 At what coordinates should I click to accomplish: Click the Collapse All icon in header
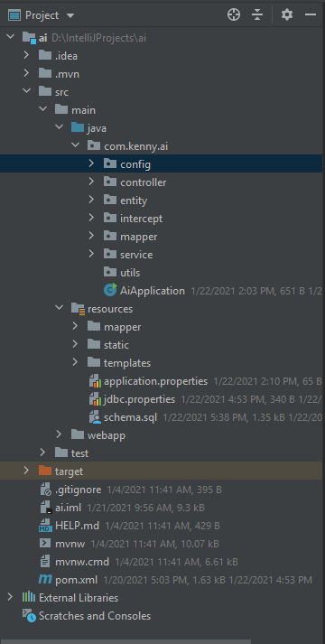[x=257, y=15]
